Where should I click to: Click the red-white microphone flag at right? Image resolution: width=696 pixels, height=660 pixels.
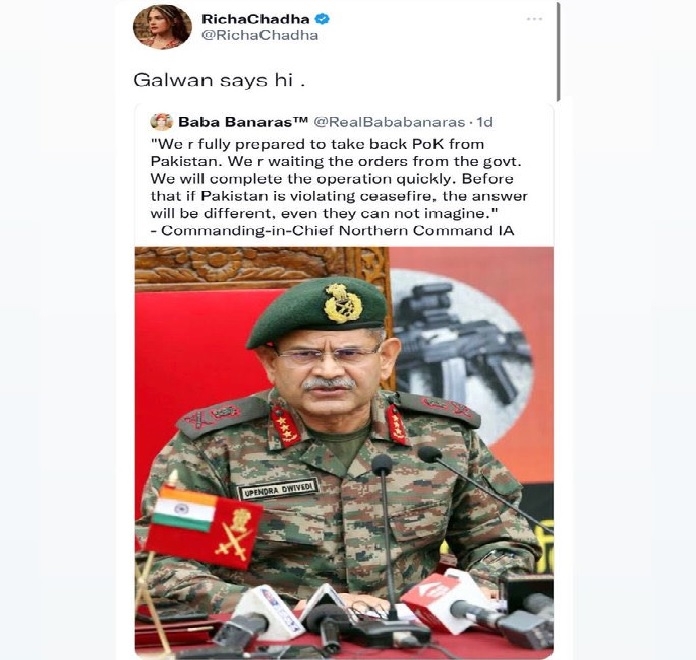(x=444, y=601)
